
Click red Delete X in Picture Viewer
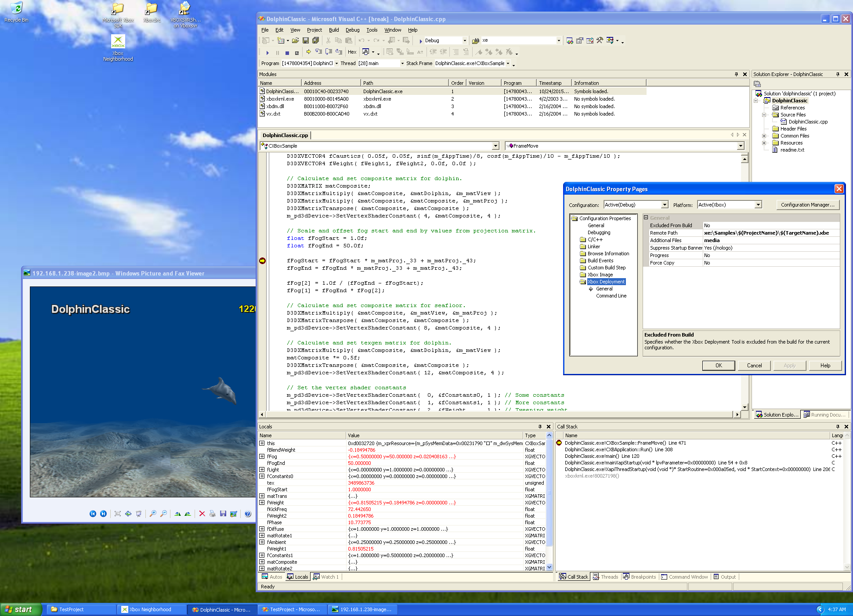[x=202, y=514]
